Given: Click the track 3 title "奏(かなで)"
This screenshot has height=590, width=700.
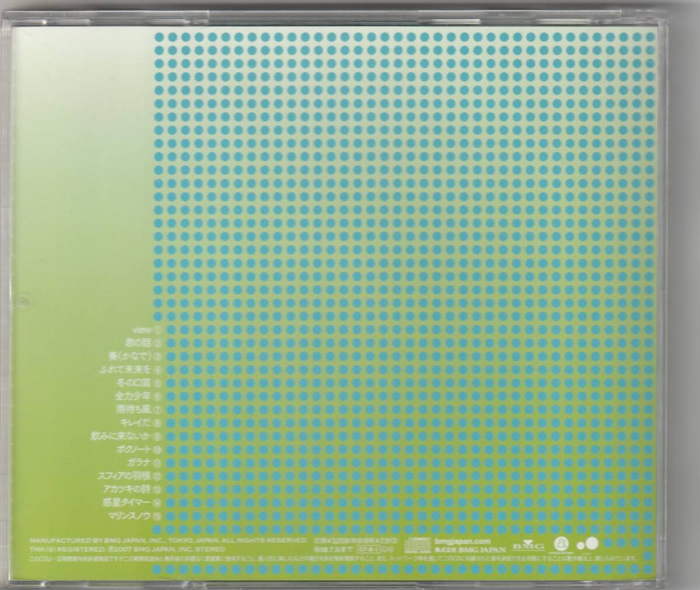Looking at the screenshot, I should (x=131, y=356).
